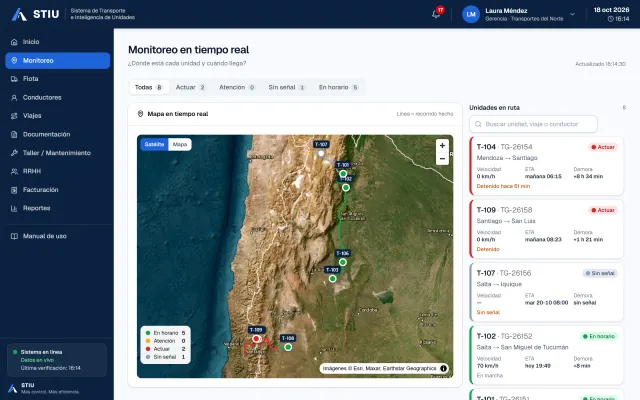
Task: Click the Flota truck icon
Action: [x=14, y=79]
